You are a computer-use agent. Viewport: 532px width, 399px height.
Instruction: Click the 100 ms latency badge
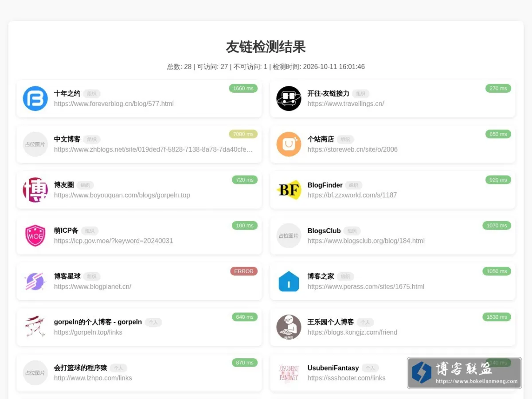245,225
